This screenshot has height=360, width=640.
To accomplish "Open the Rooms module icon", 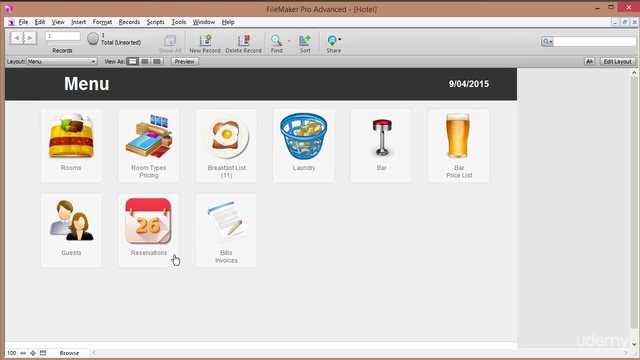I will (x=71, y=136).
